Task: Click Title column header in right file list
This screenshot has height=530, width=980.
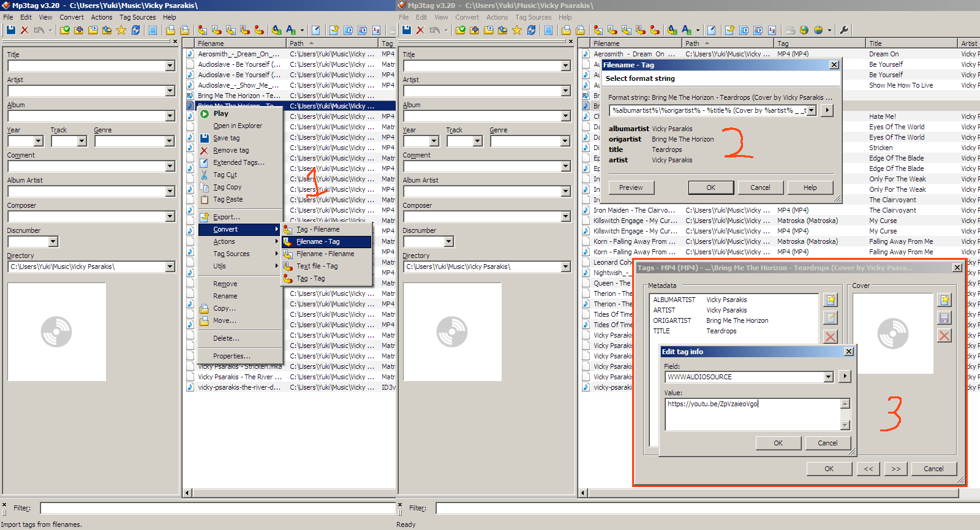Action: pos(911,44)
